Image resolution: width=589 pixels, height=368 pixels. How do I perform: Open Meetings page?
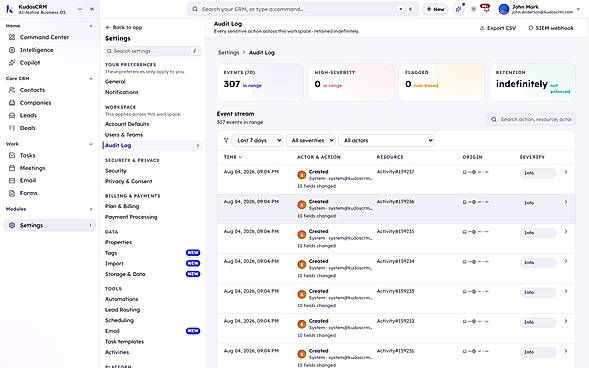coord(32,168)
